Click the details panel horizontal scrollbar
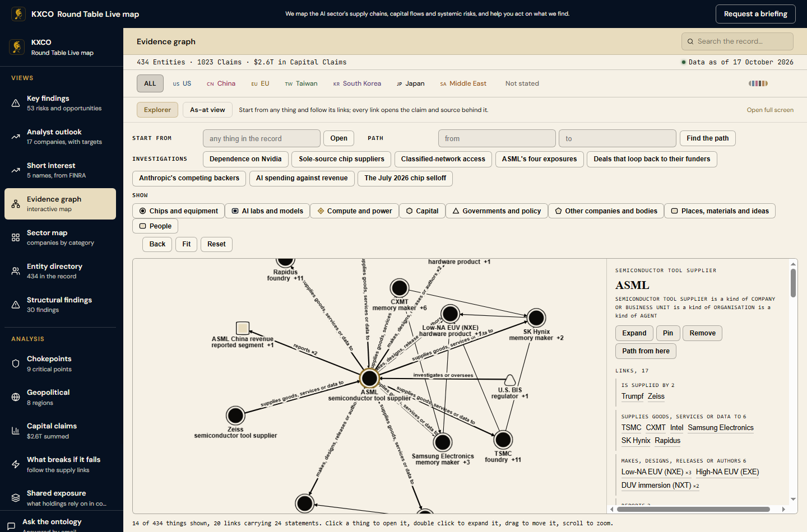 point(693,509)
